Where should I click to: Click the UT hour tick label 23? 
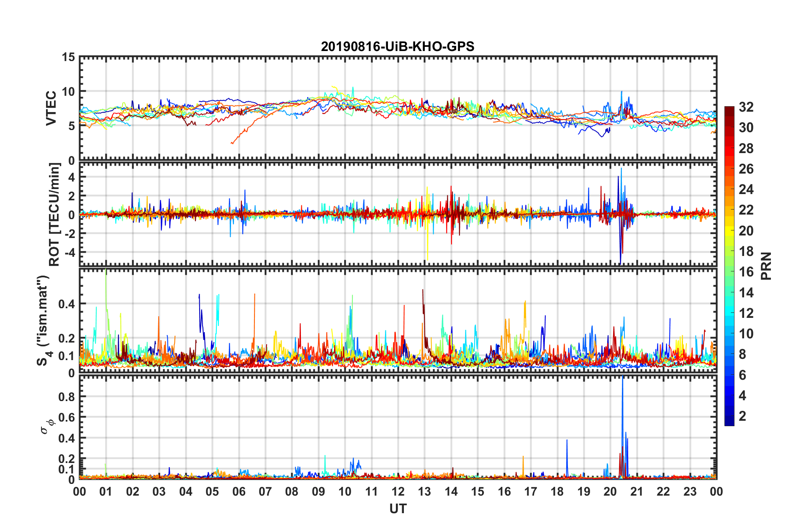(690, 491)
